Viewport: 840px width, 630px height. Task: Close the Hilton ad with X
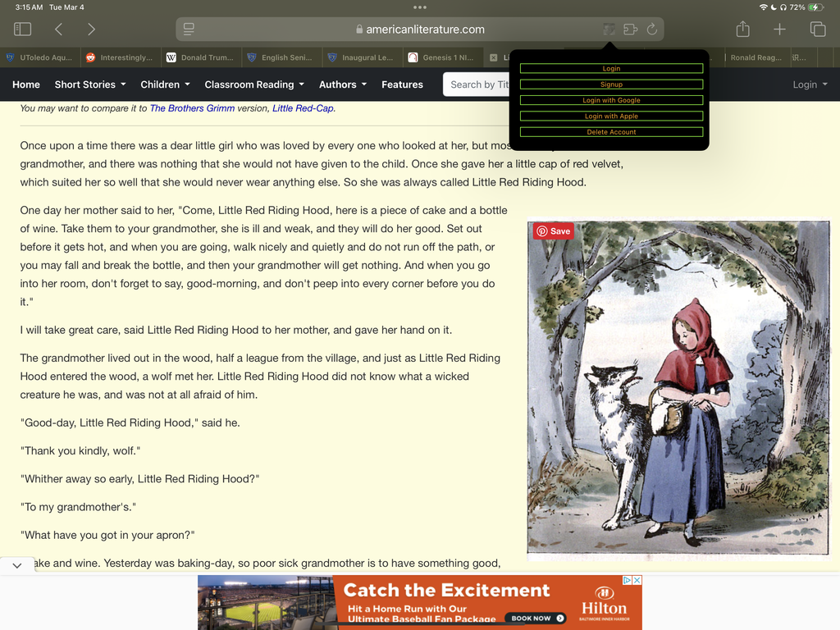pyautogui.click(x=637, y=580)
